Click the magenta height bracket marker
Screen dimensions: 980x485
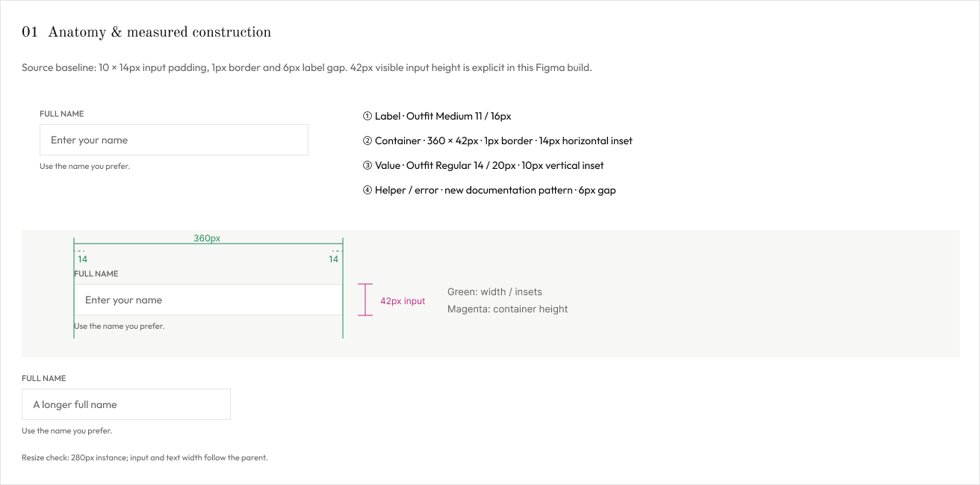[365, 300]
